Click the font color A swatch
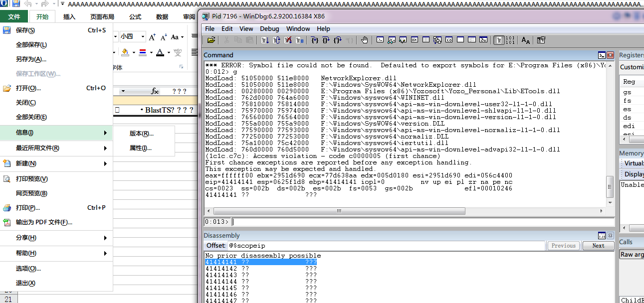 tap(160, 52)
